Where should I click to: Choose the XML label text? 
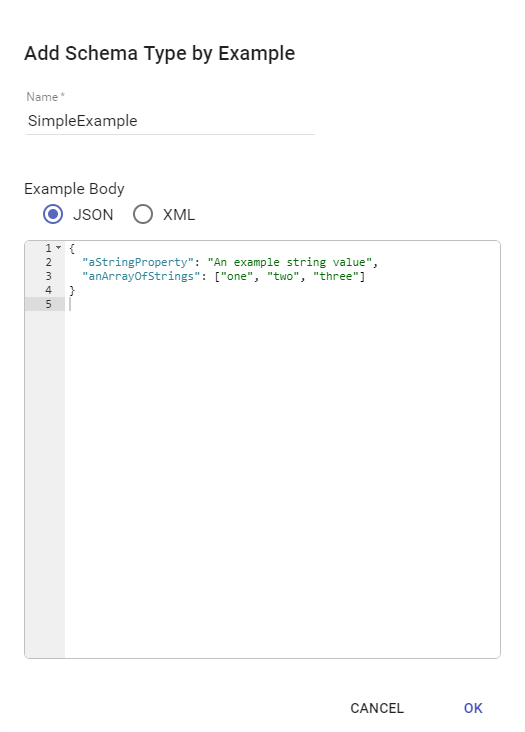(179, 215)
